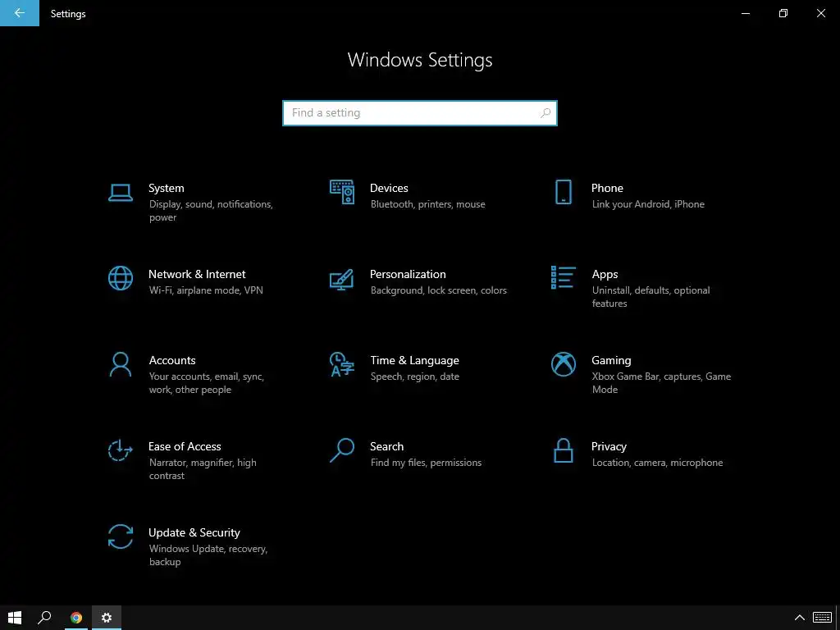
Task: Restore down the Settings window
Action: 783,13
